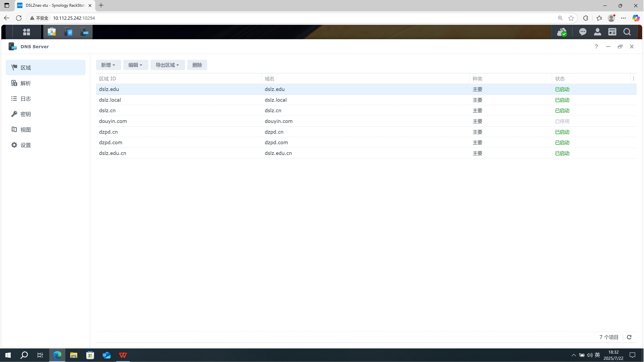Select the dzpd.cn zone row
The image size is (644, 362).
[366, 132]
